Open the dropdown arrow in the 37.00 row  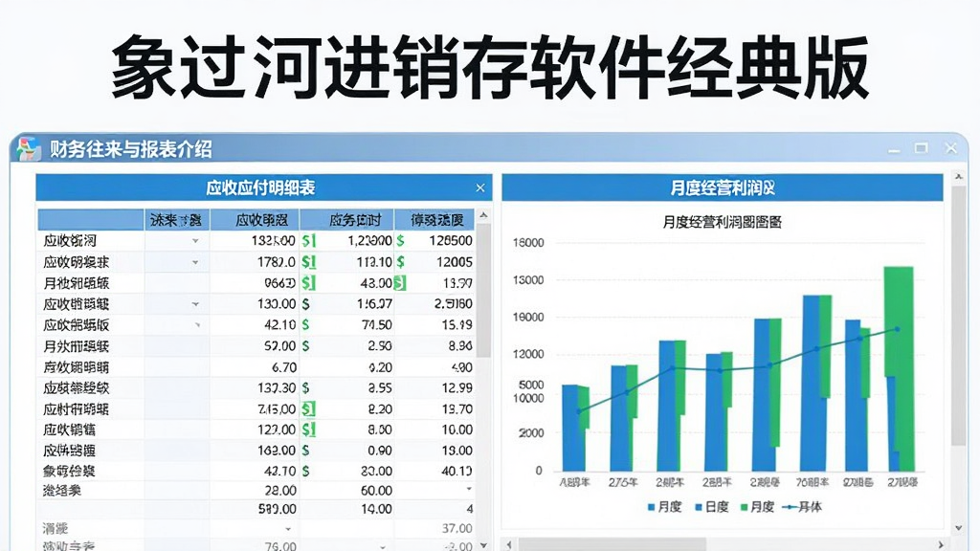point(288,529)
